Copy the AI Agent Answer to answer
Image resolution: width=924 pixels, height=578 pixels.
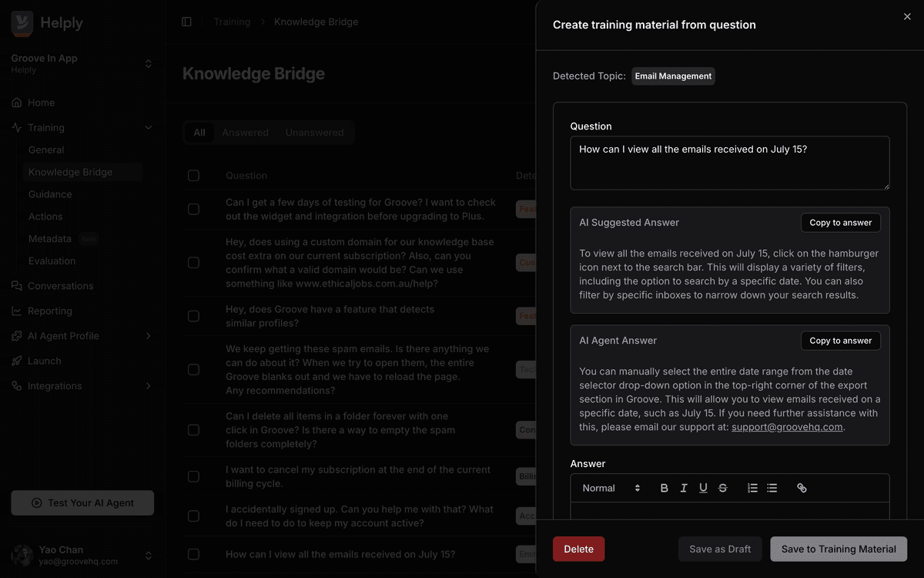[841, 341]
